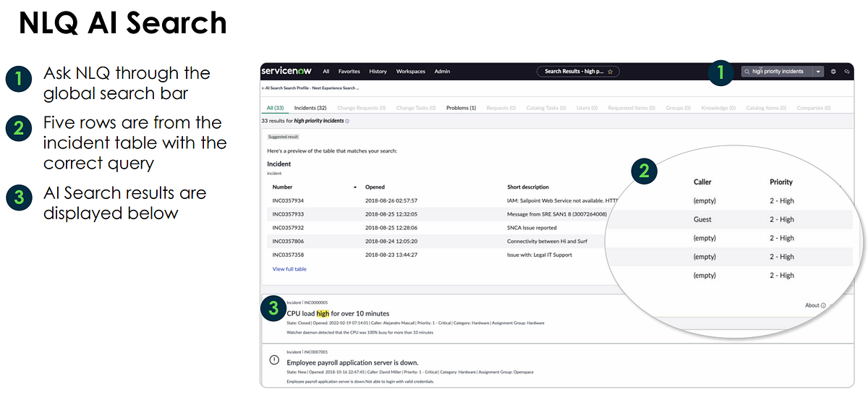This screenshot has height=403, width=868.
Task: Switch to the Change Tasks (0) tab
Action: pyautogui.click(x=416, y=108)
